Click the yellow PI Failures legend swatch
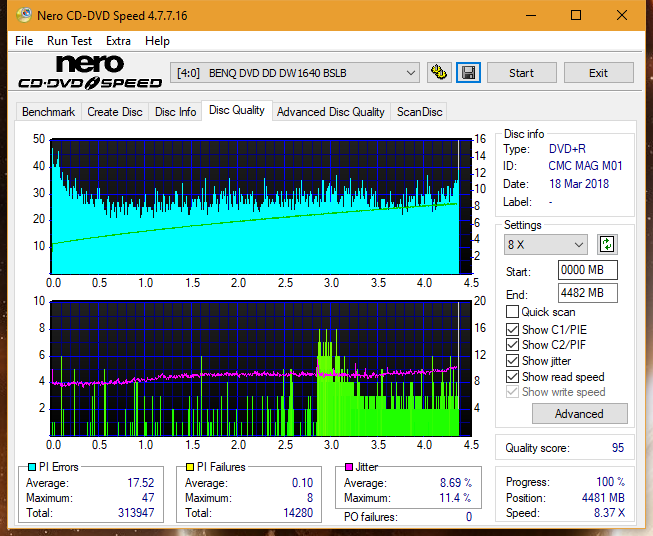Image resolution: width=653 pixels, height=536 pixels. [x=190, y=467]
